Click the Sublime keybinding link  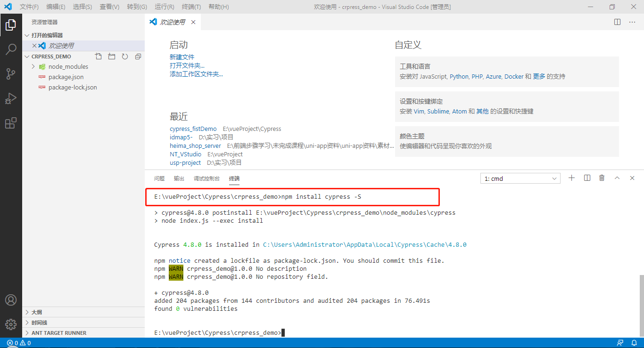coord(438,111)
